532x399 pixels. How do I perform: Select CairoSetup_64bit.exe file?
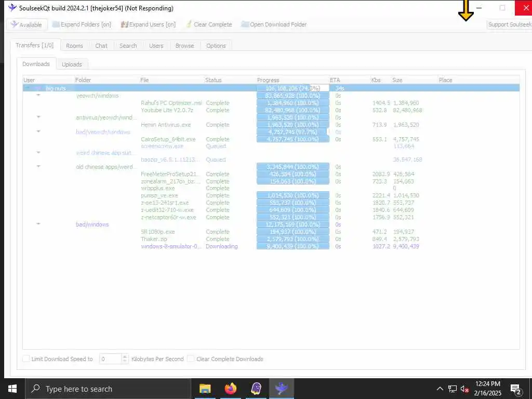(x=168, y=139)
